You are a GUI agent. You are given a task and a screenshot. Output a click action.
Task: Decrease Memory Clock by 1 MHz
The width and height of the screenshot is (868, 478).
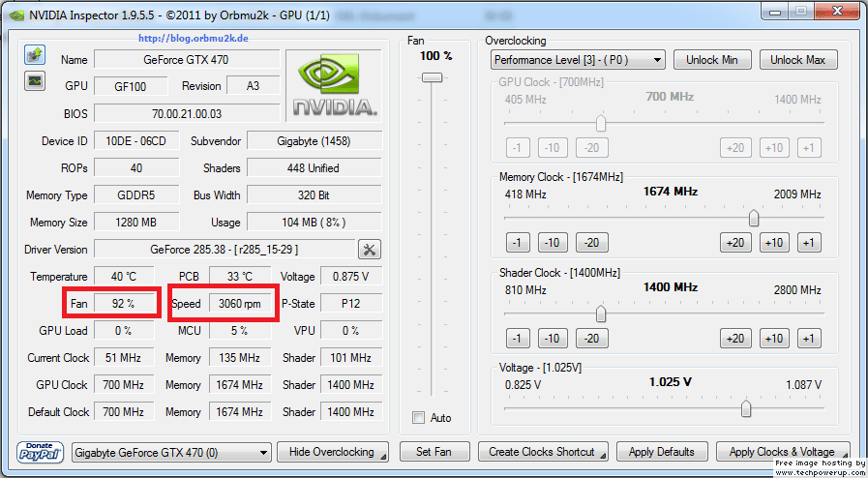518,243
